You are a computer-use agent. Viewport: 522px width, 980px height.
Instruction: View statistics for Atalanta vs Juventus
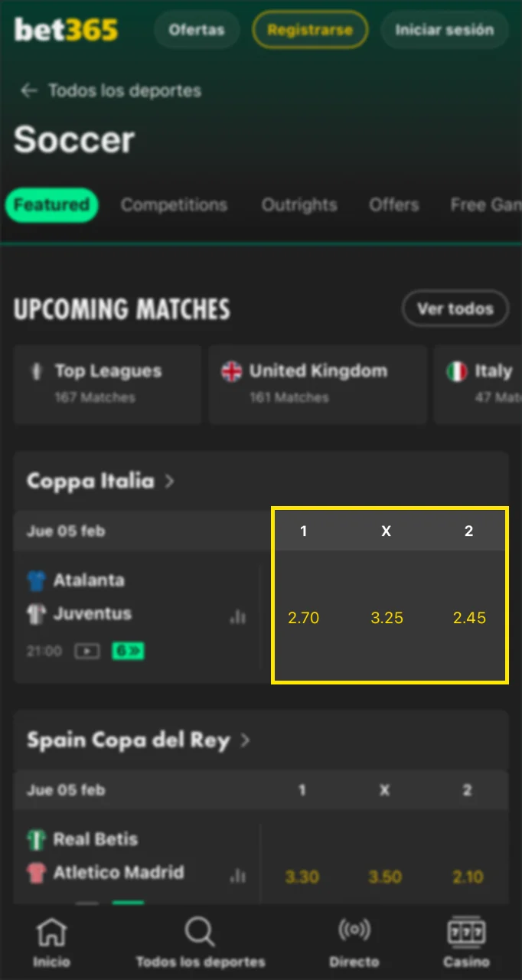(239, 616)
